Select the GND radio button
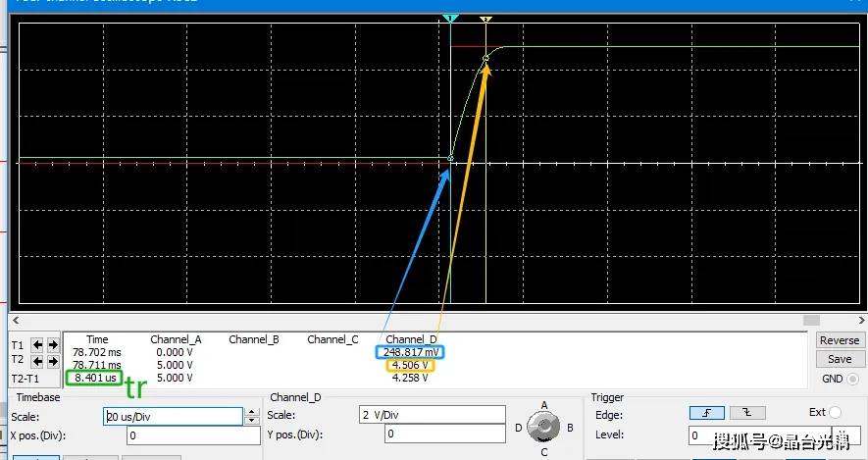The image size is (868, 460). click(851, 380)
